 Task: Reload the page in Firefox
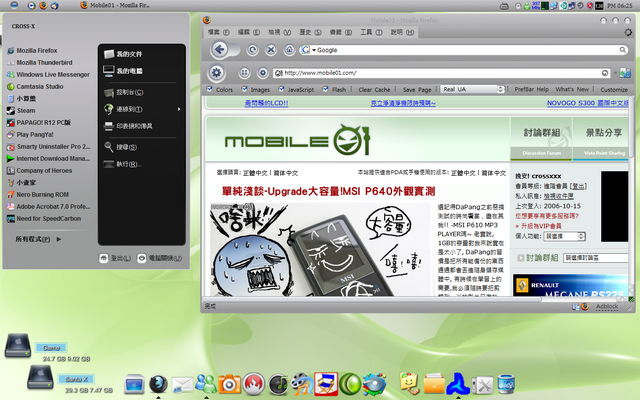tap(253, 50)
